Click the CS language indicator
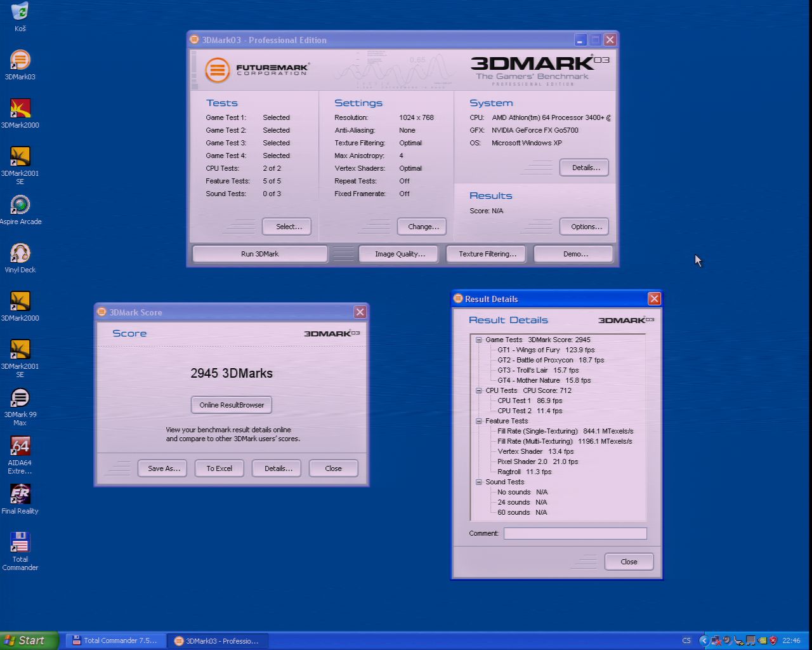Viewport: 812px width, 650px height. (x=686, y=640)
